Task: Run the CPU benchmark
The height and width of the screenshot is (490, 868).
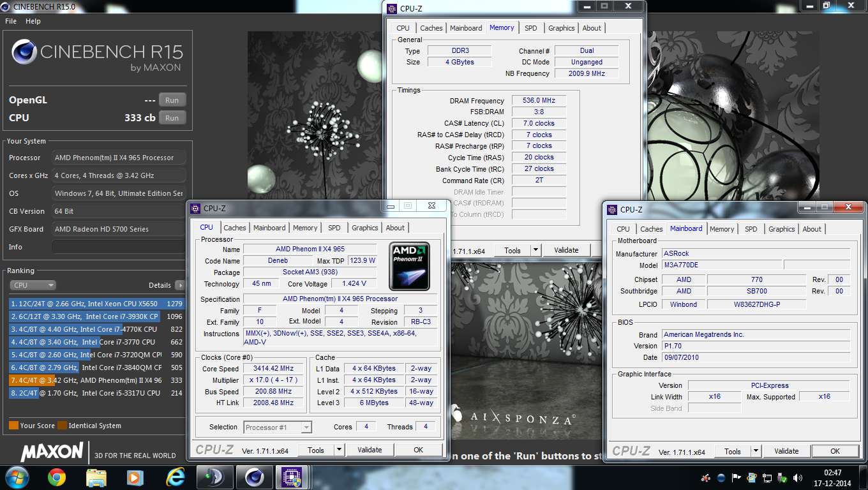Action: pos(172,118)
